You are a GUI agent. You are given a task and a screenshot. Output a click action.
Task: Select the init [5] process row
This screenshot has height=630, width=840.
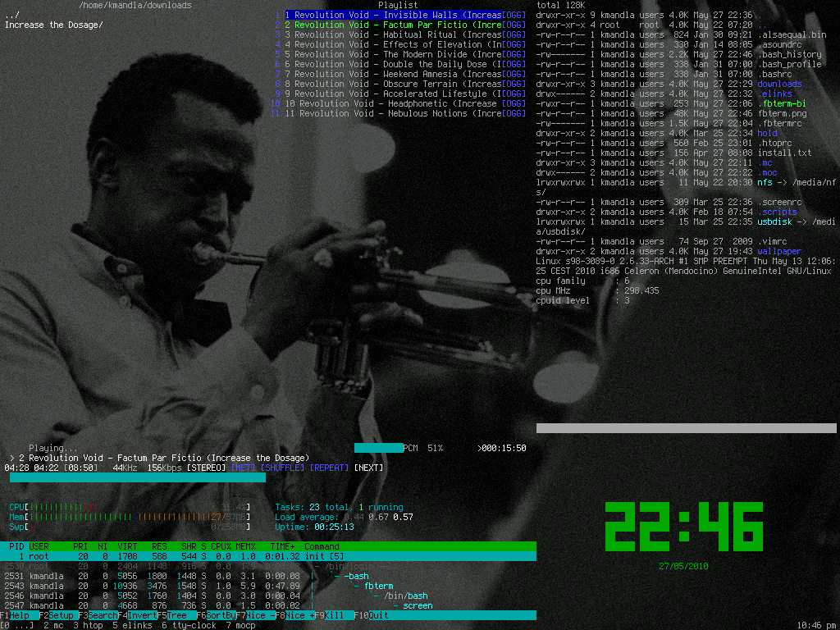point(268,557)
